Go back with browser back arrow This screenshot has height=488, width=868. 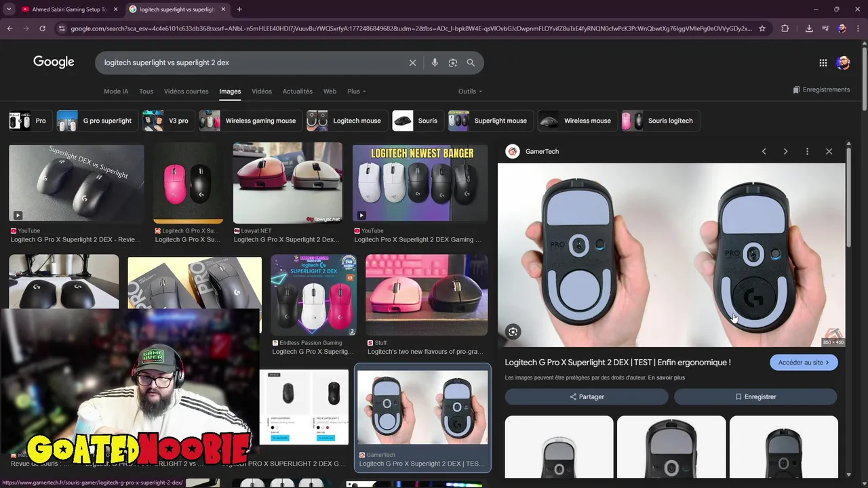[x=10, y=28]
